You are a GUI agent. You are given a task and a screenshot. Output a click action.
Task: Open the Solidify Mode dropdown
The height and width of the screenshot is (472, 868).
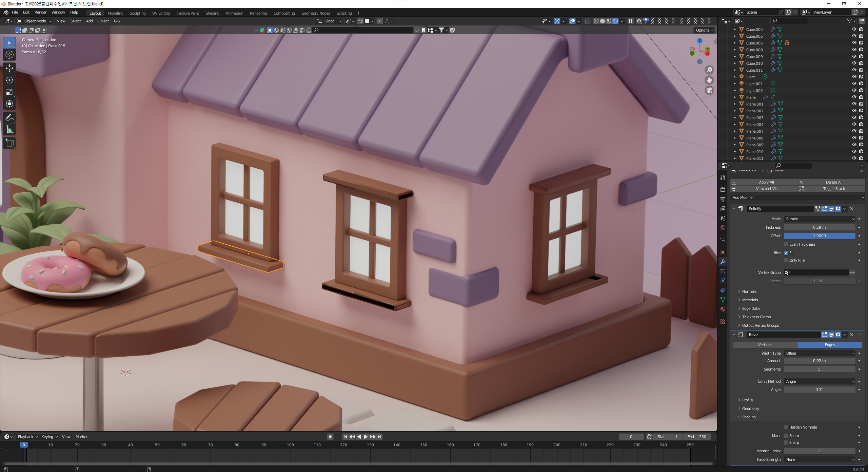point(820,219)
